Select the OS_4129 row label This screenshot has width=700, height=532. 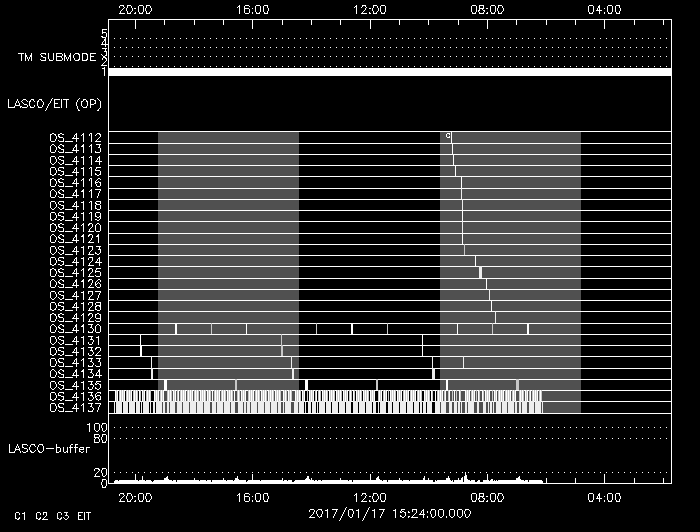pyautogui.click(x=75, y=318)
